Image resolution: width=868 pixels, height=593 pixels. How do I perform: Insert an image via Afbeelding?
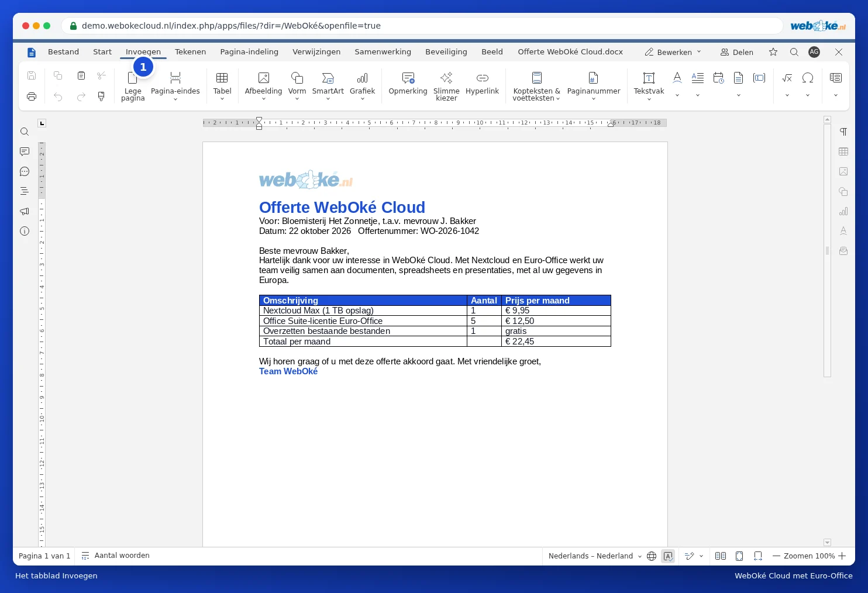(263, 85)
